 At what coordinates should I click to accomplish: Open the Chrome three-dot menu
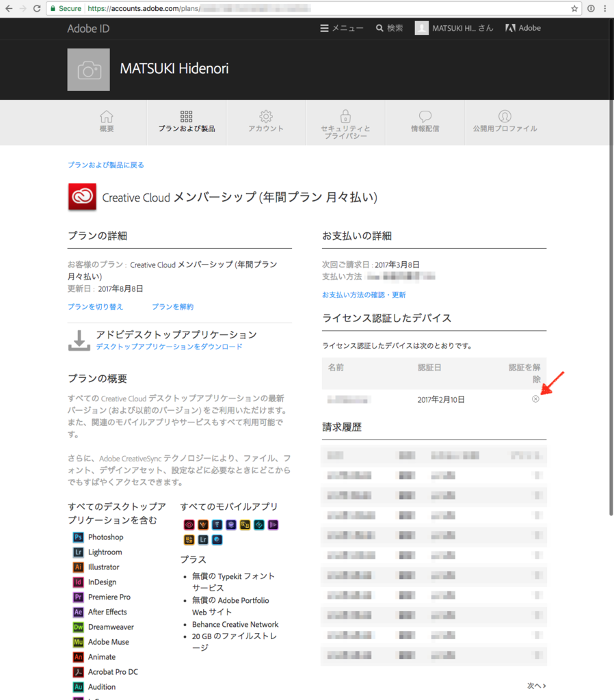605,8
